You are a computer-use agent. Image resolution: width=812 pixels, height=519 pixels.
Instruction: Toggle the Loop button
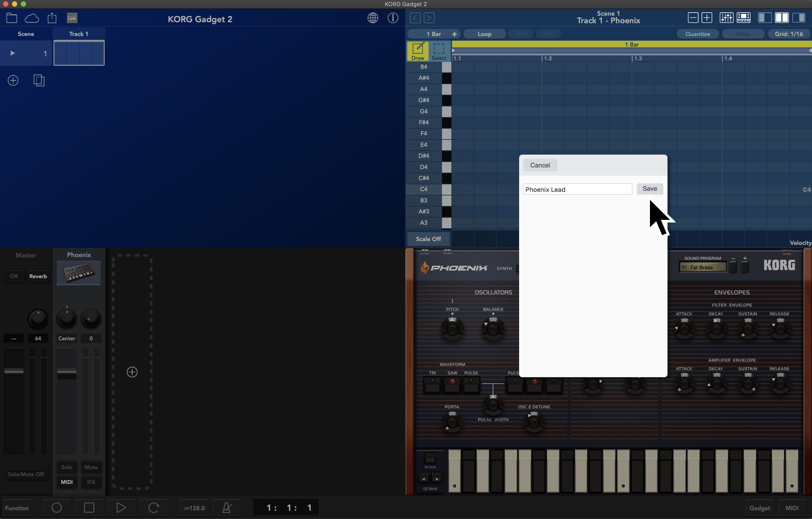(x=485, y=34)
